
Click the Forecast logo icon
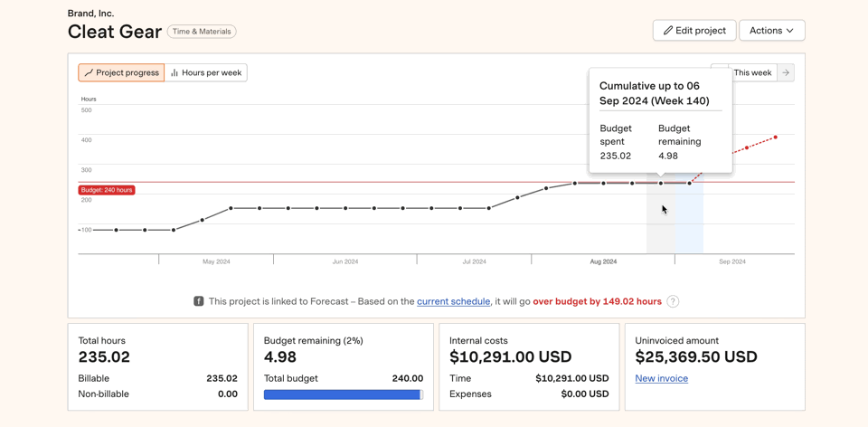(x=199, y=301)
